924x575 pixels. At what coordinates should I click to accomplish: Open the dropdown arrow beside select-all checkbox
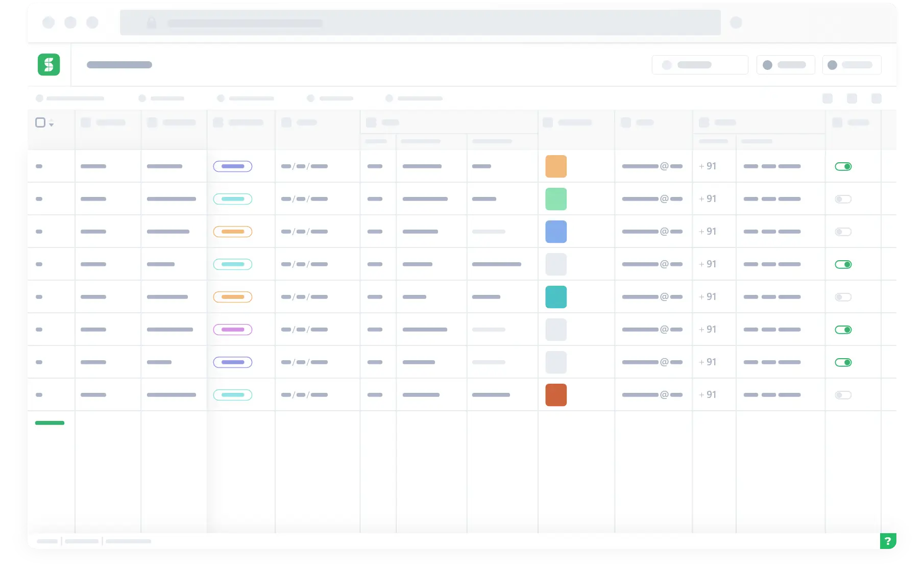click(52, 123)
